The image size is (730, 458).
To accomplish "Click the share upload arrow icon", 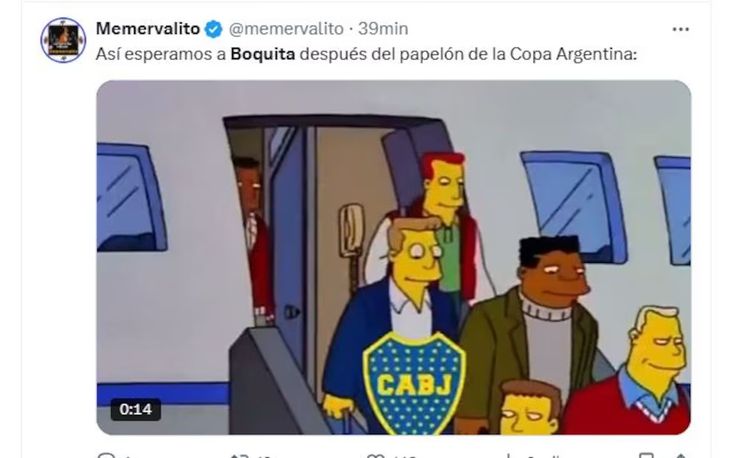I will click(x=681, y=455).
